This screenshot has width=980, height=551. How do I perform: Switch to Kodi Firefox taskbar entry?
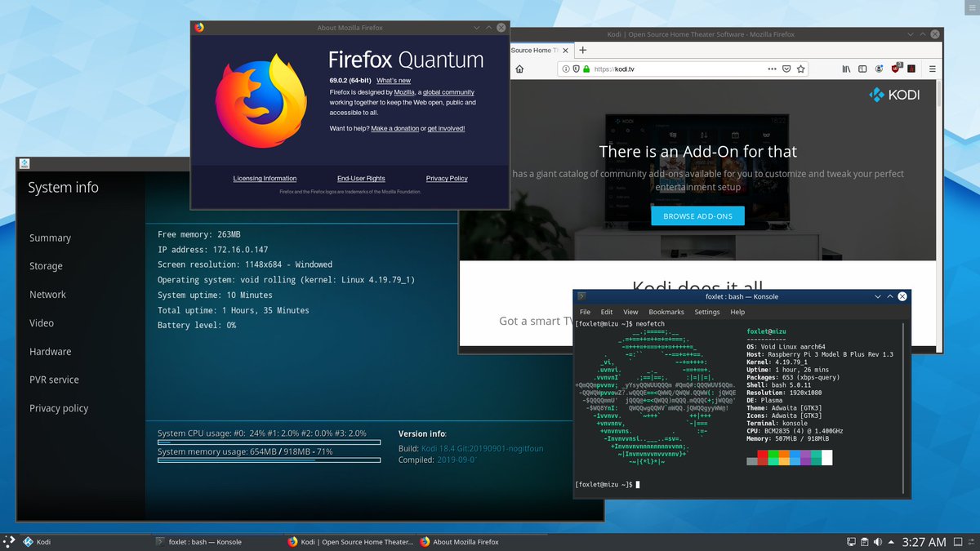click(x=351, y=541)
